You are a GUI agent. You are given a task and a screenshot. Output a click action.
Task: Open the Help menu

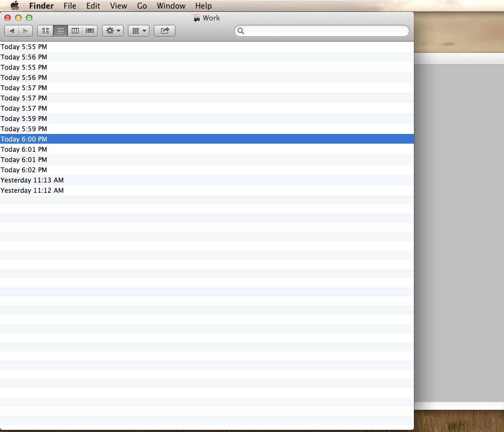click(x=203, y=6)
